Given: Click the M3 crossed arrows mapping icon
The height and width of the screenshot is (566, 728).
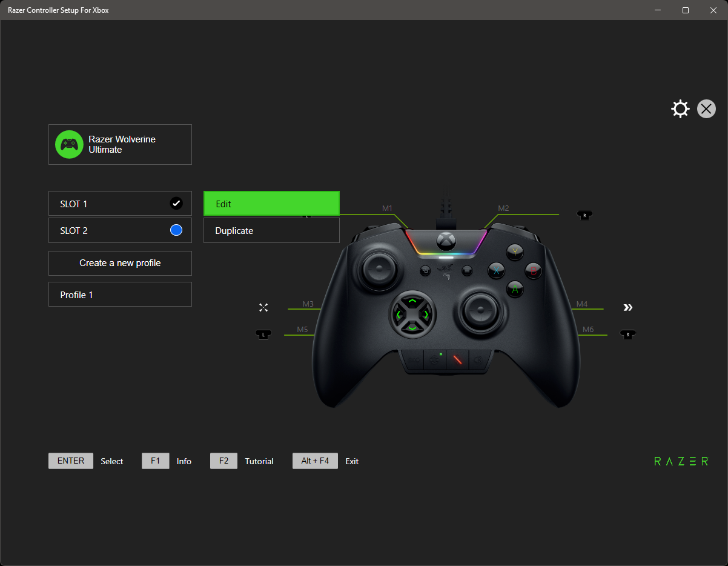Looking at the screenshot, I should (263, 308).
